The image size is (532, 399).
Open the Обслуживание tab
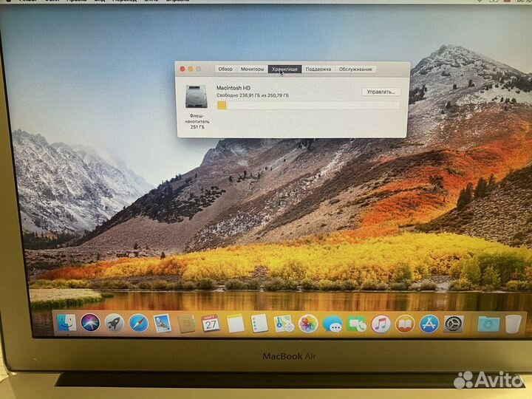click(x=355, y=69)
